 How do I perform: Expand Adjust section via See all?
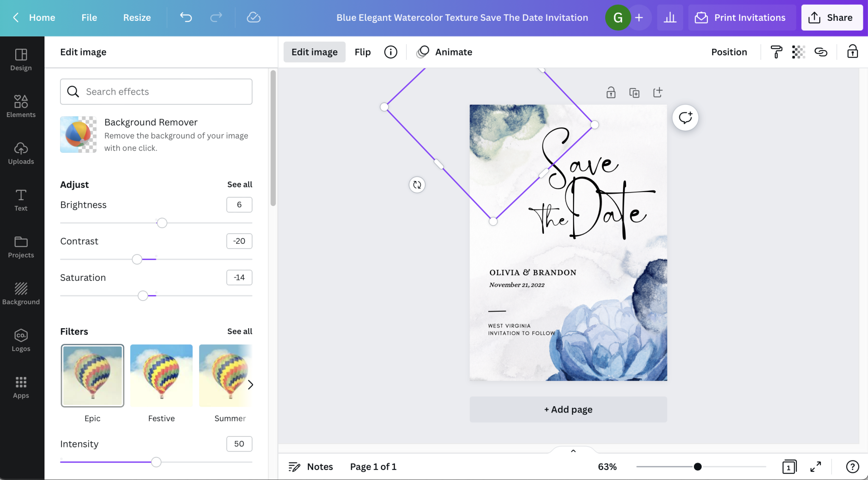[x=239, y=184]
